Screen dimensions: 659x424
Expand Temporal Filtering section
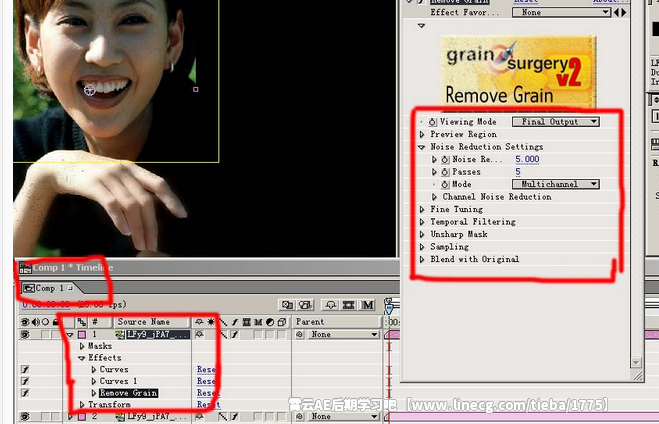click(x=422, y=222)
